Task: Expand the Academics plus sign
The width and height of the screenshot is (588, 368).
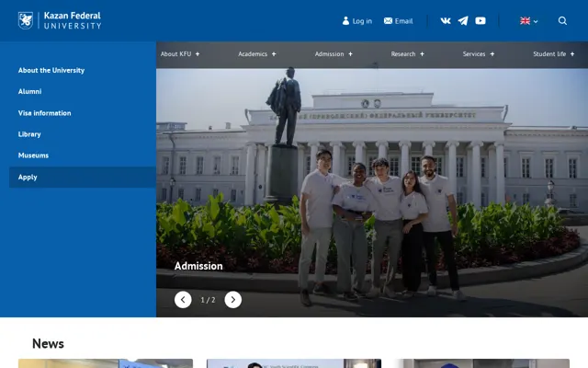Action: pyautogui.click(x=274, y=54)
